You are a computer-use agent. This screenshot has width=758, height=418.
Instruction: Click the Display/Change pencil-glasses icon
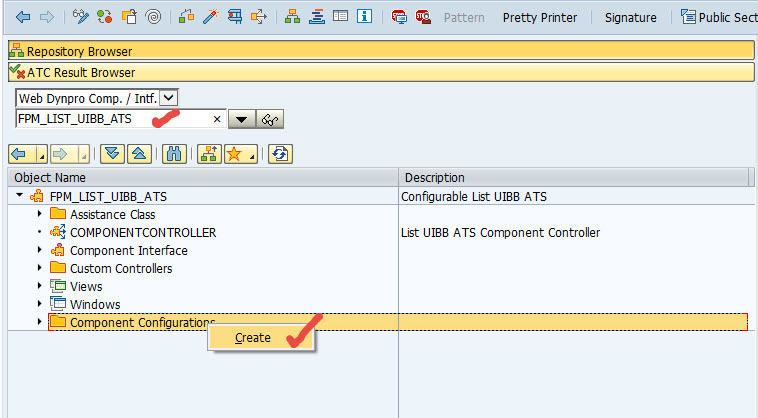tap(81, 17)
